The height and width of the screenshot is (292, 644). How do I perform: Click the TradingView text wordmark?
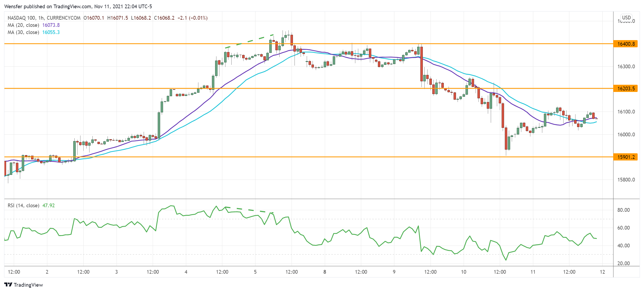click(28, 285)
